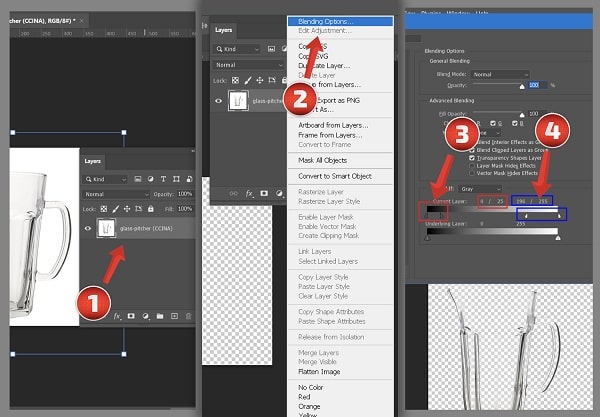Lock position icon in middle Layers panel

260,80
